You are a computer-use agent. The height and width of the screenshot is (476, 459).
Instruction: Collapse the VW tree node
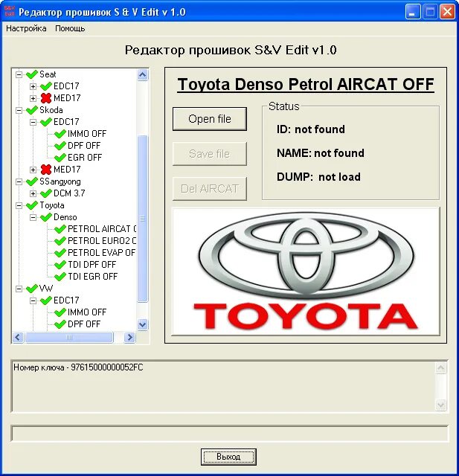[x=19, y=289]
